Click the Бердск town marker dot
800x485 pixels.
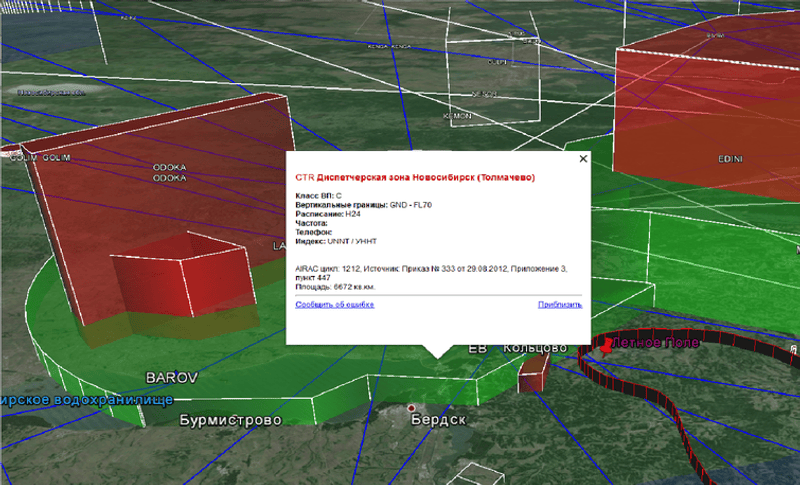point(411,407)
